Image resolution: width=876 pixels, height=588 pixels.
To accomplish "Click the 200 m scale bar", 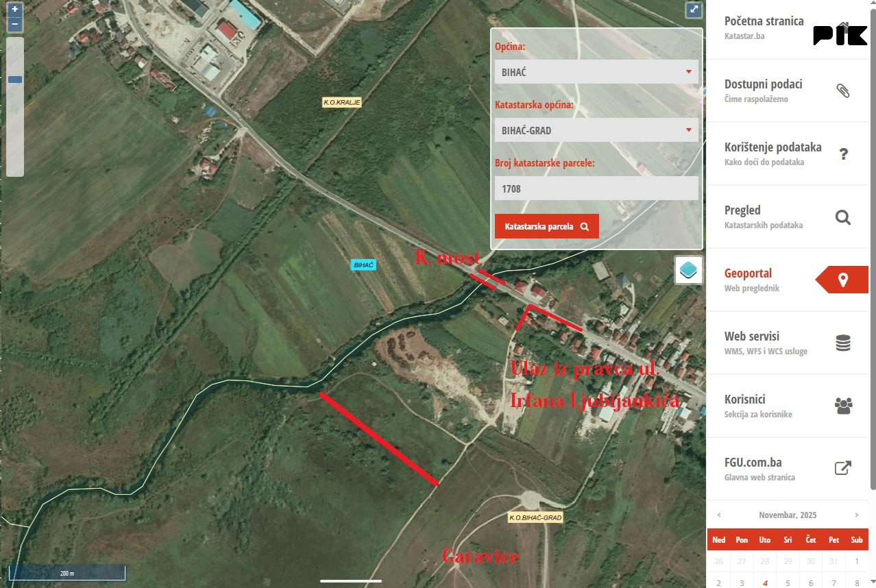I will (x=66, y=573).
